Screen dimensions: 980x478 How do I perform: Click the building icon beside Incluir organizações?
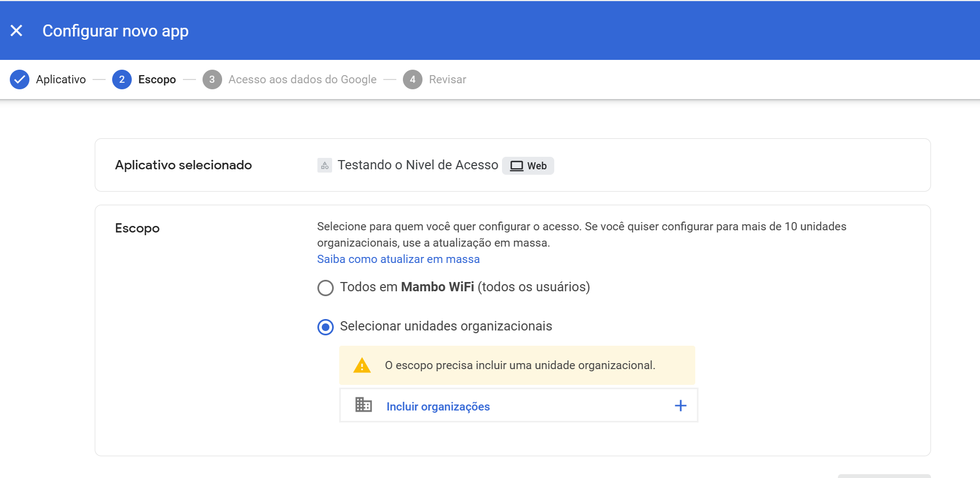coord(364,405)
